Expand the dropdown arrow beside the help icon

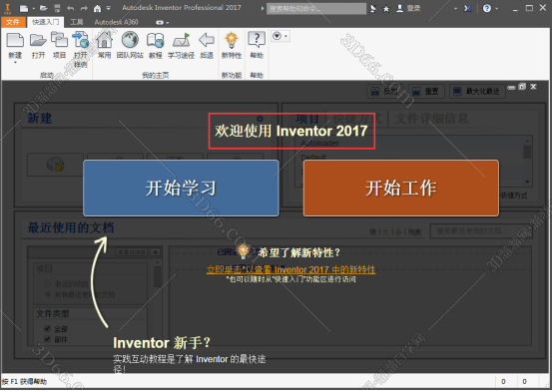pos(497,8)
